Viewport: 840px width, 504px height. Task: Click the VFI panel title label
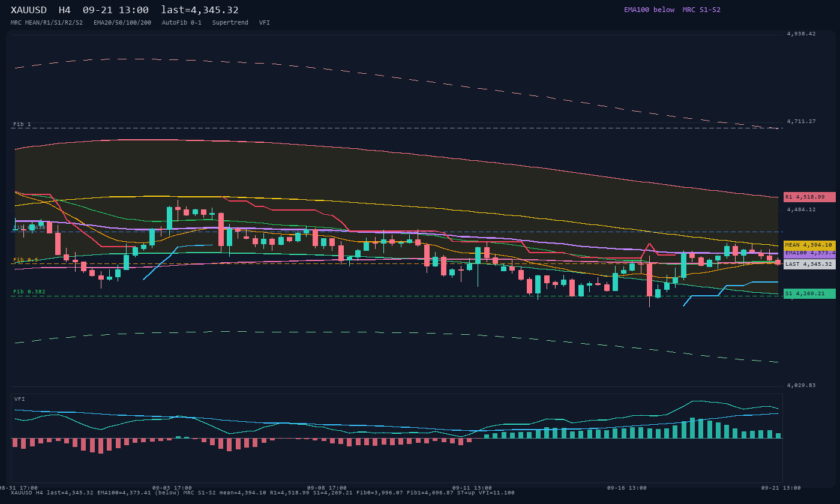[x=20, y=399]
